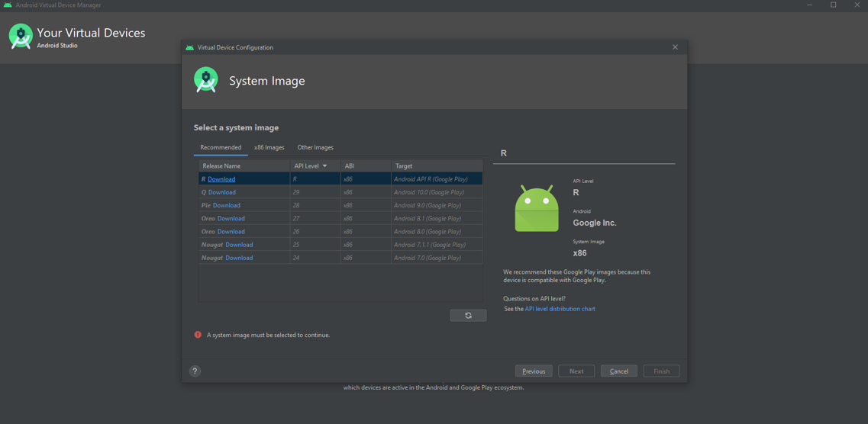This screenshot has height=424, width=868.
Task: Download the Oreo API 26 system image
Action: pos(231,232)
